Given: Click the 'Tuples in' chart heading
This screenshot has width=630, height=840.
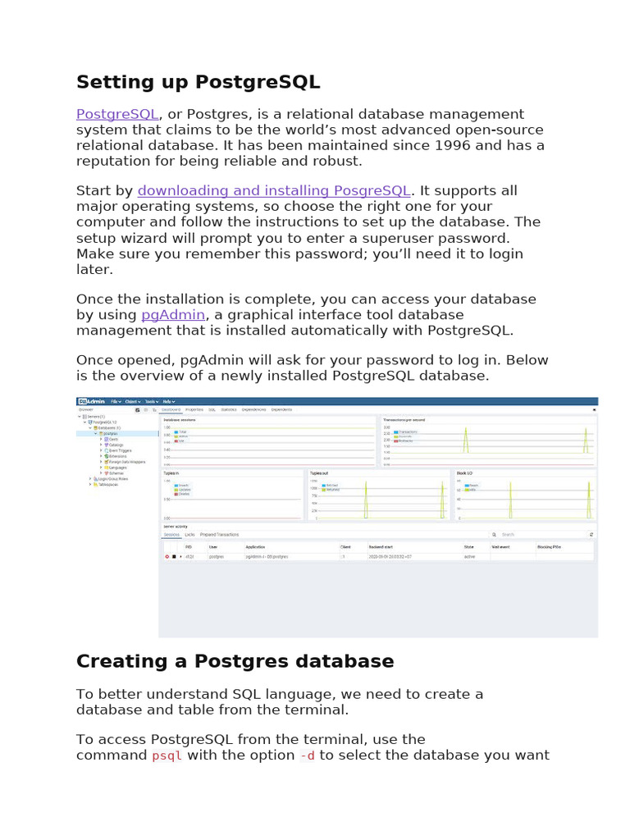Looking at the screenshot, I should pyautogui.click(x=171, y=473).
